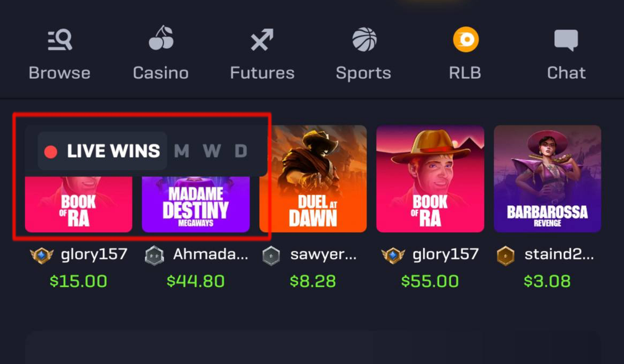Open the Duel at Dawn game

click(x=313, y=179)
